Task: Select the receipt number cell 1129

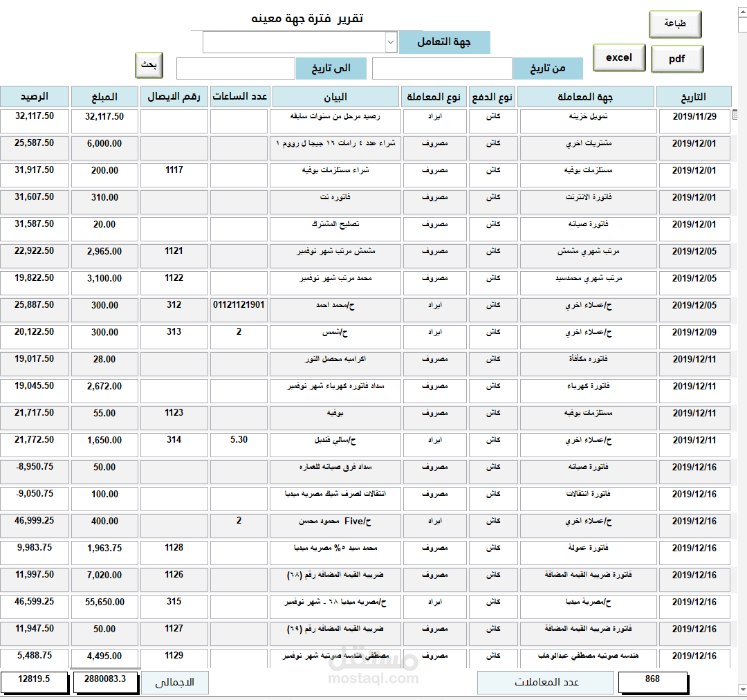Action: point(174,658)
